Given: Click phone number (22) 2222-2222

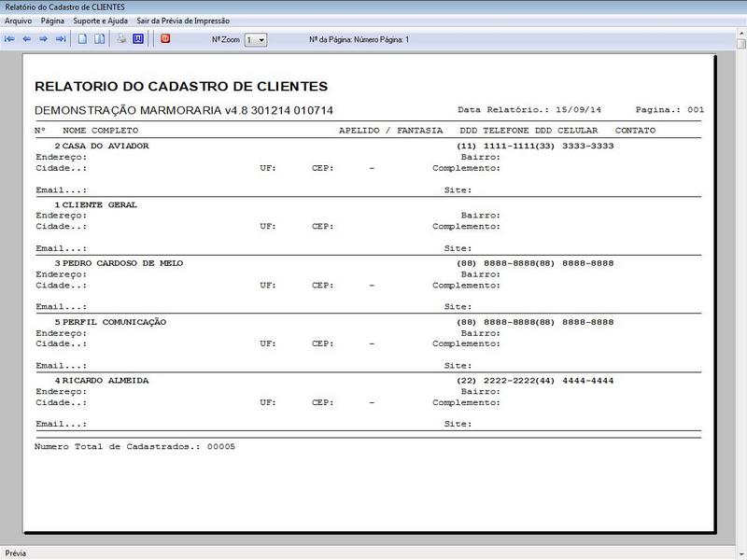Looking at the screenshot, I should tap(496, 381).
